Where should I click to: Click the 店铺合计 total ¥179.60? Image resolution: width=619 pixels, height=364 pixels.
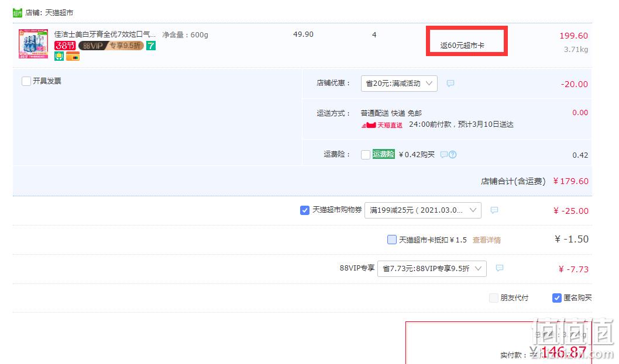[x=570, y=181]
